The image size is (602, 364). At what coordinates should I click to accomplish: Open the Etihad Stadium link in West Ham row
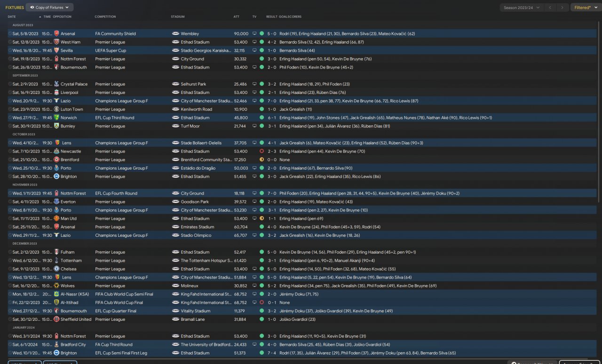coord(195,42)
